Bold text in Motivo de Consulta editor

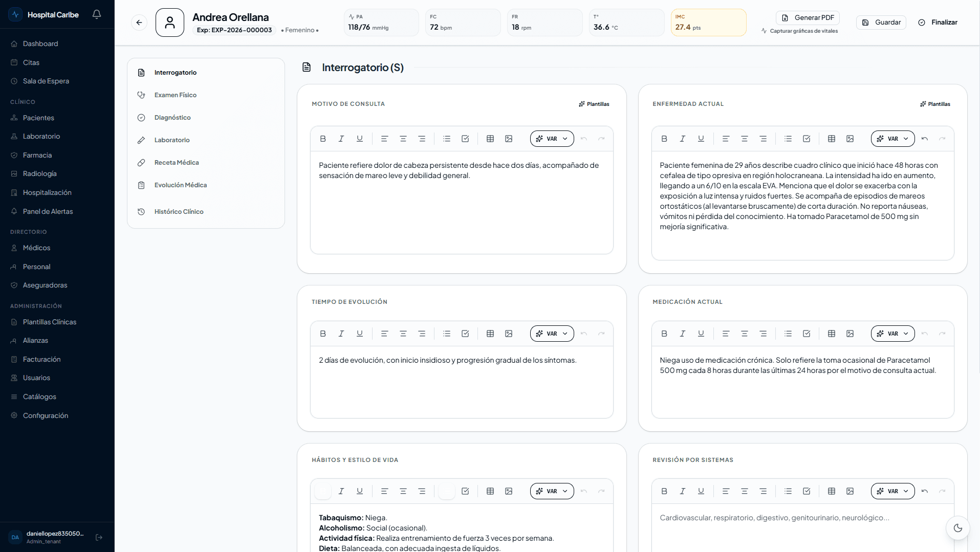(323, 139)
